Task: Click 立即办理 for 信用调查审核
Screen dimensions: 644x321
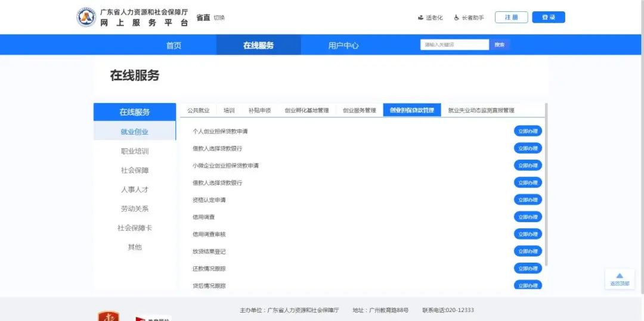Action: [x=528, y=234]
